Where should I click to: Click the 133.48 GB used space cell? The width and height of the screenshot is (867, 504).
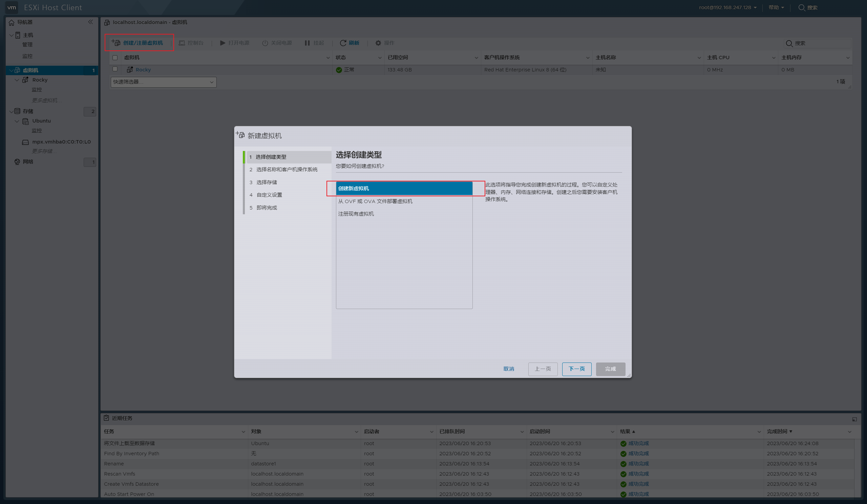(x=399, y=70)
